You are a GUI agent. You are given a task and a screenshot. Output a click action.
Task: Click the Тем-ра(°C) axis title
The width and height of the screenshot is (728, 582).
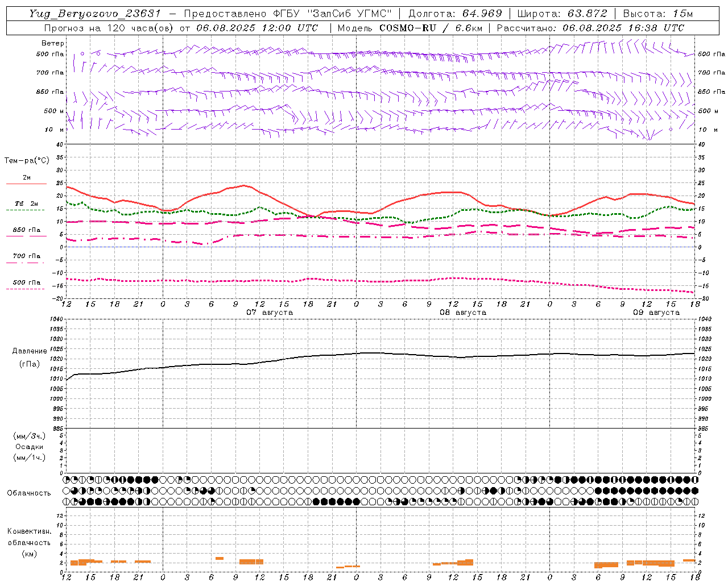27,161
